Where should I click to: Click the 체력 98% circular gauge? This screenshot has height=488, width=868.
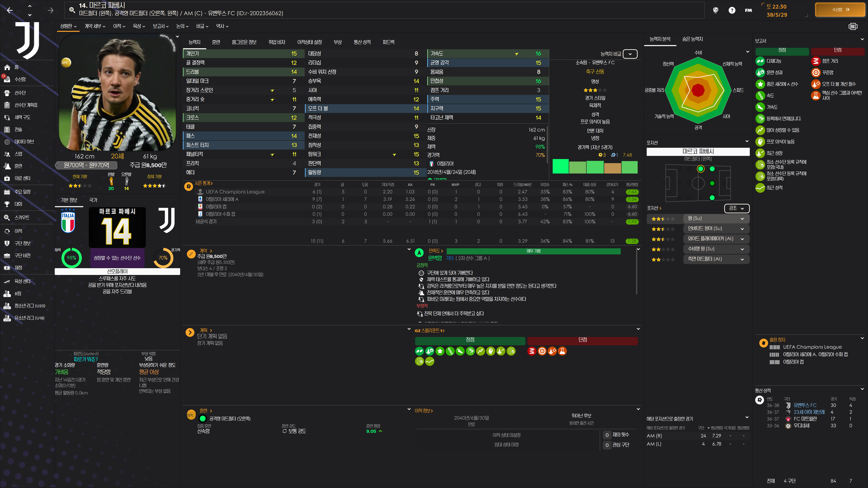pos(71,258)
